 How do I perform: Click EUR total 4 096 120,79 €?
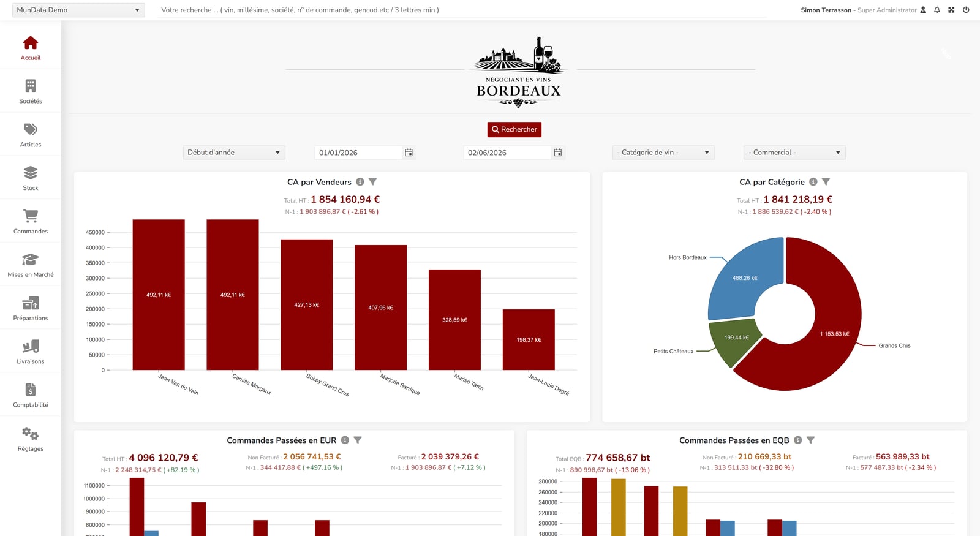[164, 458]
